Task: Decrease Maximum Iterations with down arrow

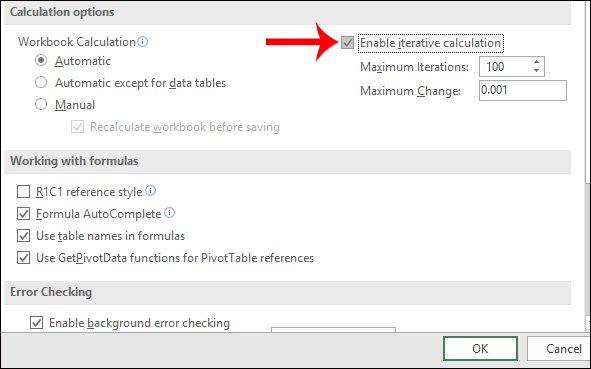Action: coord(536,70)
